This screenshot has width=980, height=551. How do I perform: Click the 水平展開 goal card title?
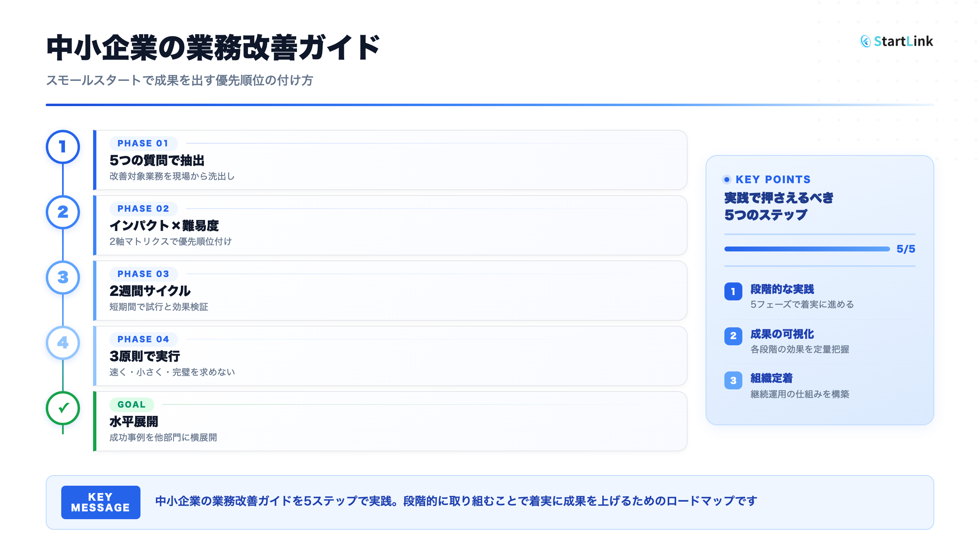[x=134, y=422]
